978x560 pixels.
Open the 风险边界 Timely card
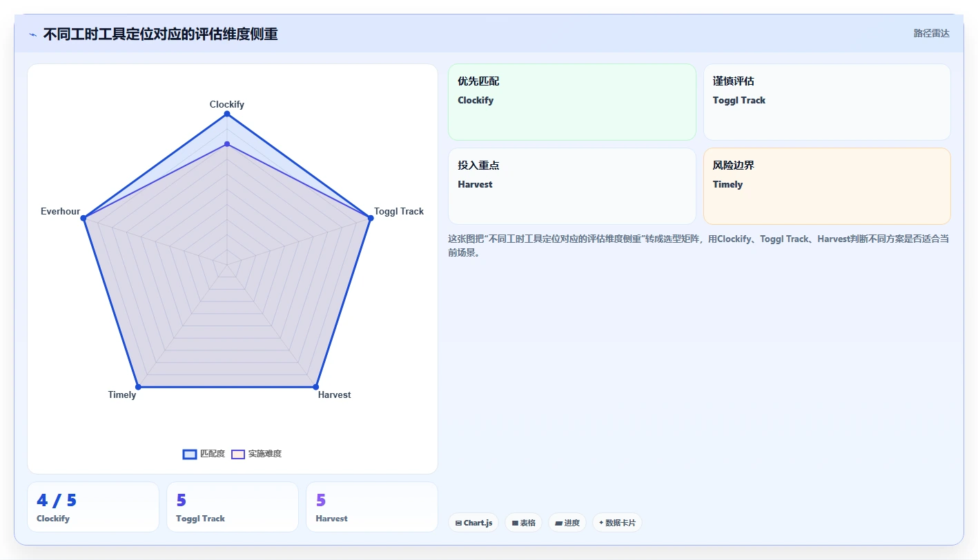(827, 186)
